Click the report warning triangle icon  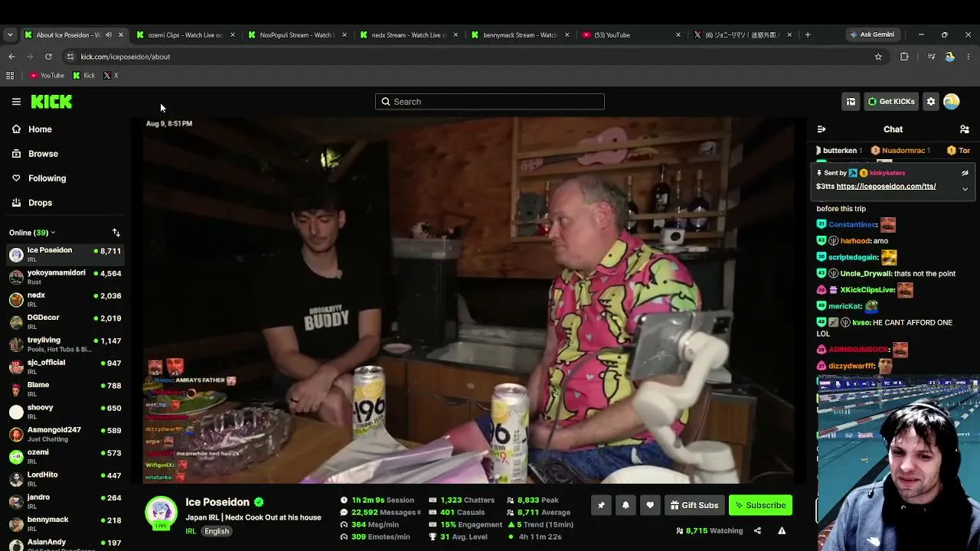click(782, 530)
